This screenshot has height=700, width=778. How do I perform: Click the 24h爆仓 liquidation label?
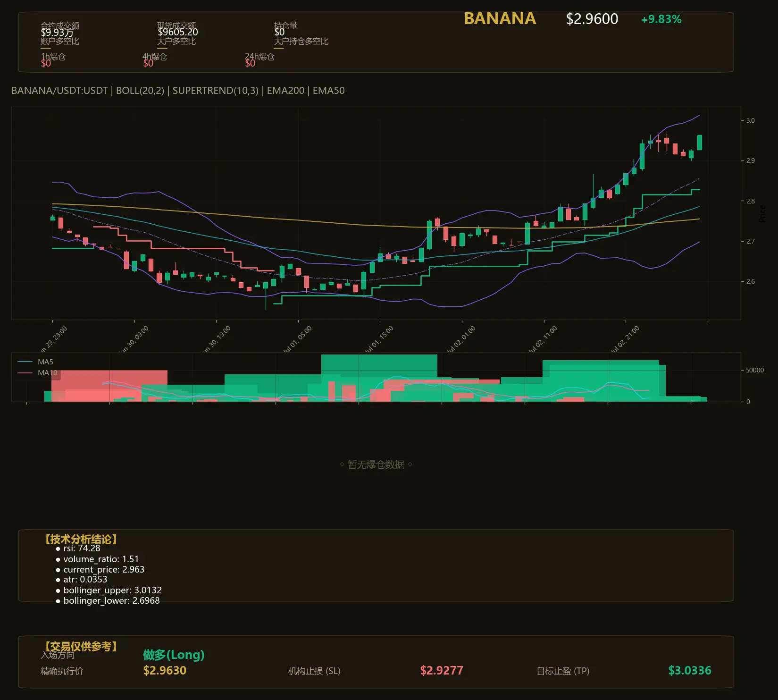pos(259,57)
